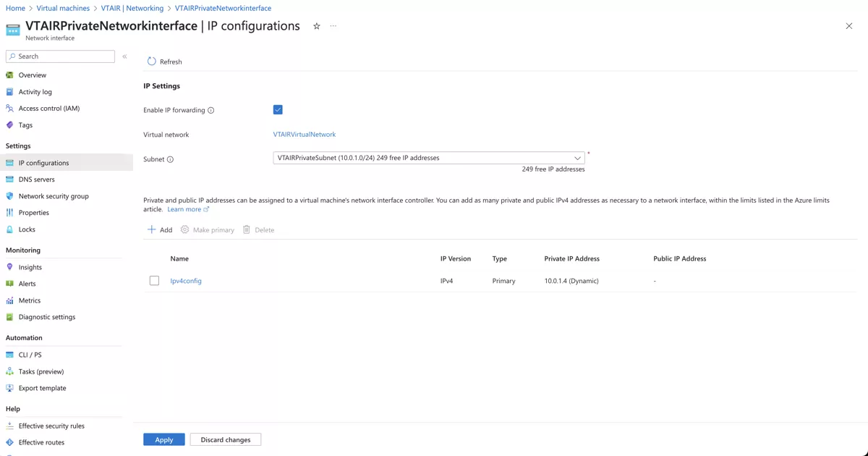
Task: Collapse the left navigation pane
Action: (x=124, y=56)
